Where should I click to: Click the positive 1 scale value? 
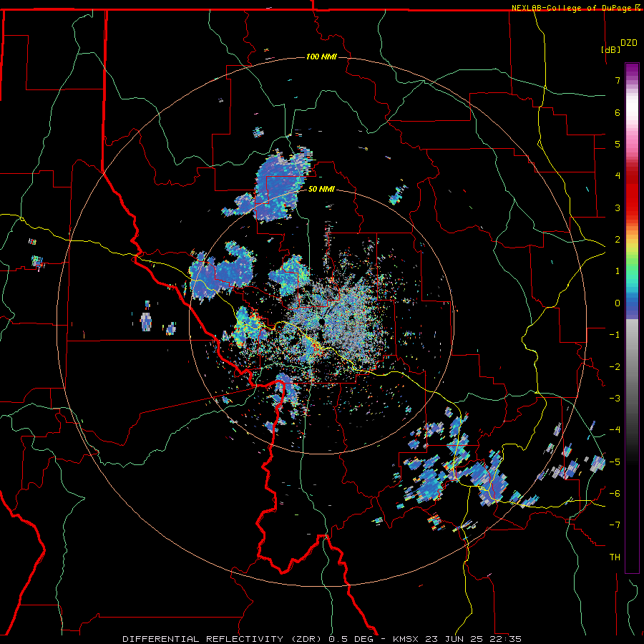point(618,271)
